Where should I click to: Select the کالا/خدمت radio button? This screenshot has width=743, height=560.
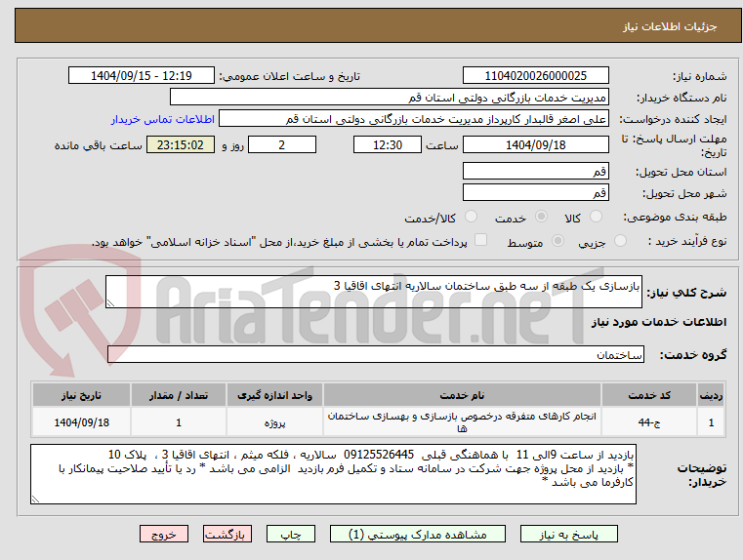tap(471, 217)
